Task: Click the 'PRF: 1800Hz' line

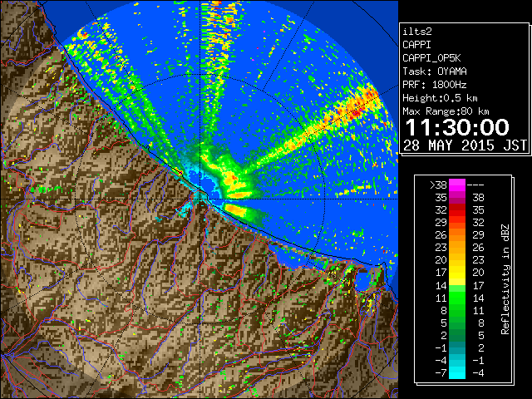Action: click(435, 85)
